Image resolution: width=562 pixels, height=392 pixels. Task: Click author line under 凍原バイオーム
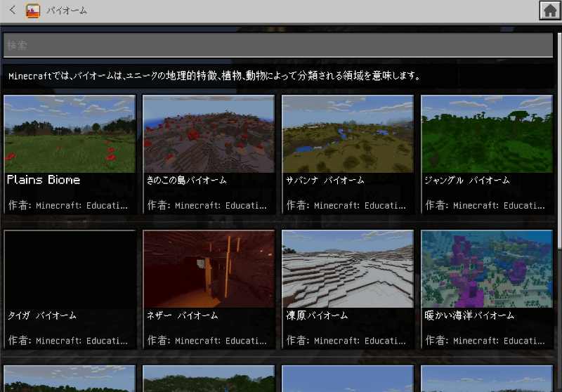[x=346, y=341]
